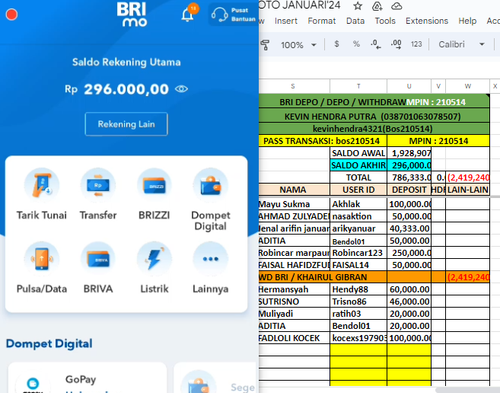Open the Data menu
500x393 pixels.
click(x=355, y=21)
